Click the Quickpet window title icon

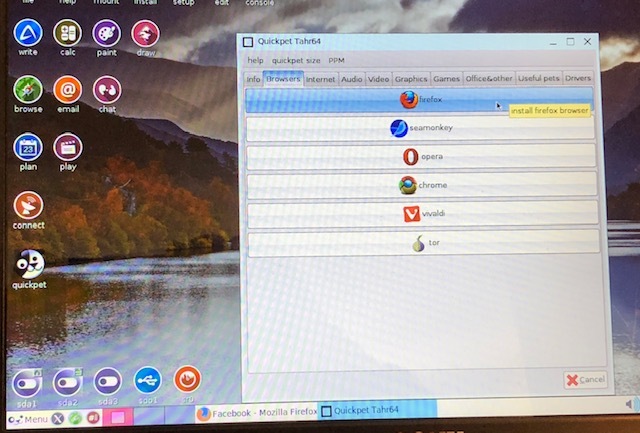click(248, 42)
